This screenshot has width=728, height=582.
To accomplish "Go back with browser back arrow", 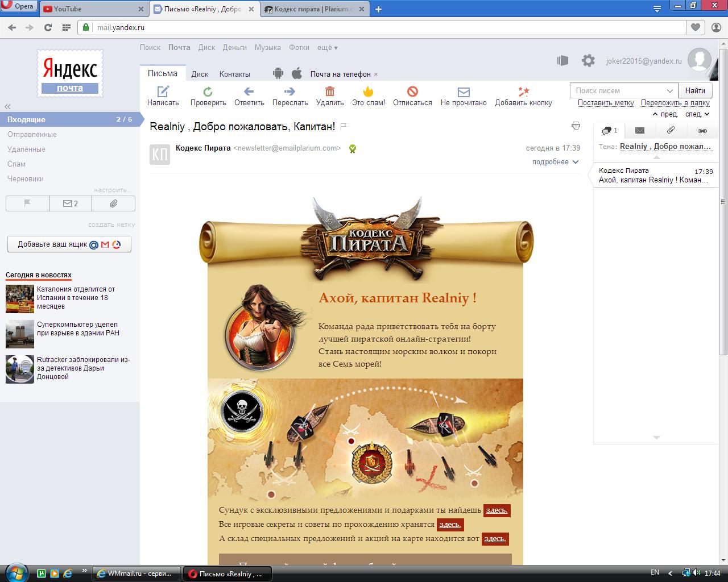I will pyautogui.click(x=12, y=27).
